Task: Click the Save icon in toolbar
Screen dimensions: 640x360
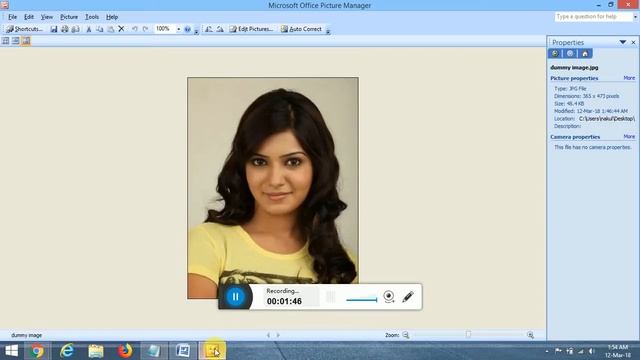Action: 54,29
